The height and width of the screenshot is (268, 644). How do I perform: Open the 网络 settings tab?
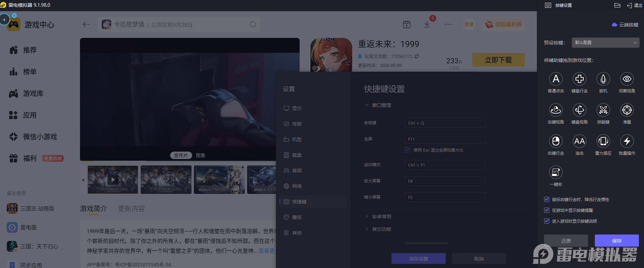tap(313, 186)
